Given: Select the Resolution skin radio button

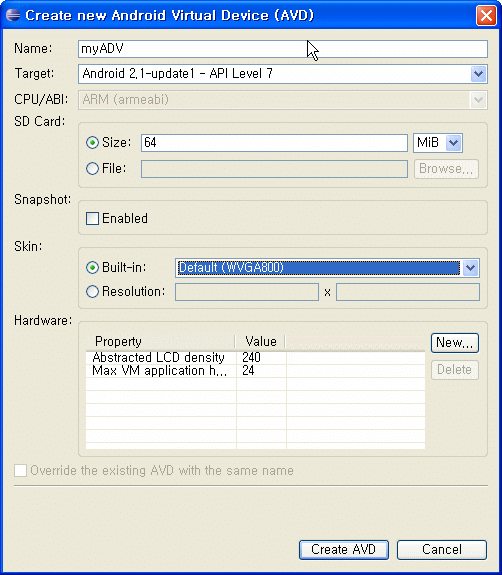Looking at the screenshot, I should (x=92, y=292).
